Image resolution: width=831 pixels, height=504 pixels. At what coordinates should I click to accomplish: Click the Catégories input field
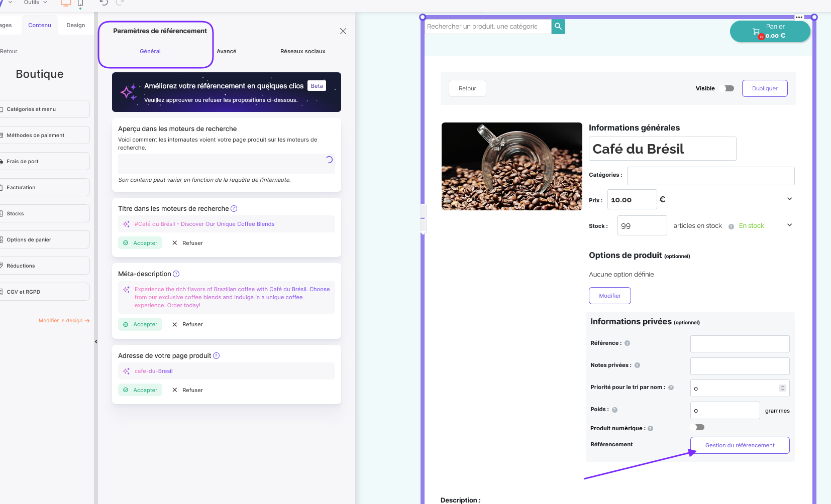tap(710, 176)
